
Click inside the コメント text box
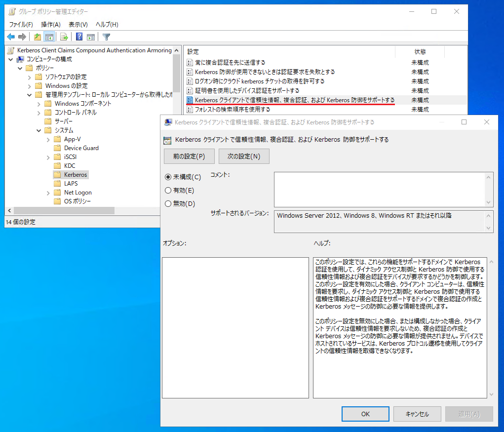[x=380, y=190]
